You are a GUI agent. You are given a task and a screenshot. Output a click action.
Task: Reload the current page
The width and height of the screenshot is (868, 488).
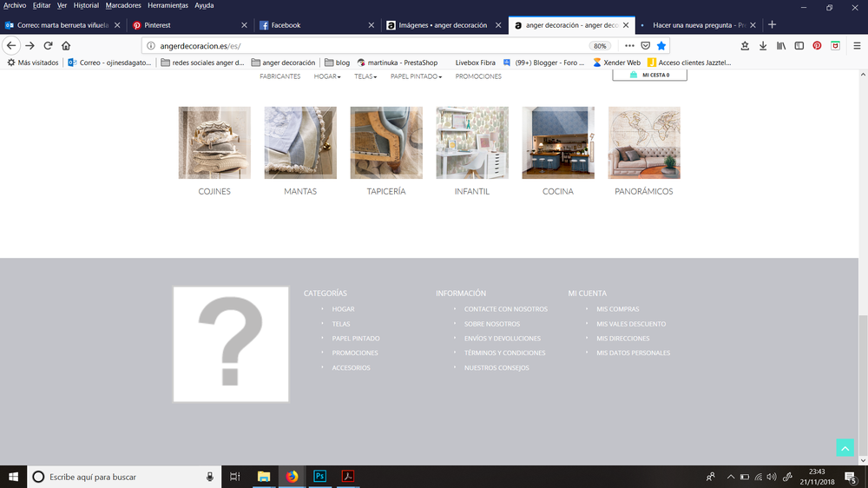[x=48, y=46]
